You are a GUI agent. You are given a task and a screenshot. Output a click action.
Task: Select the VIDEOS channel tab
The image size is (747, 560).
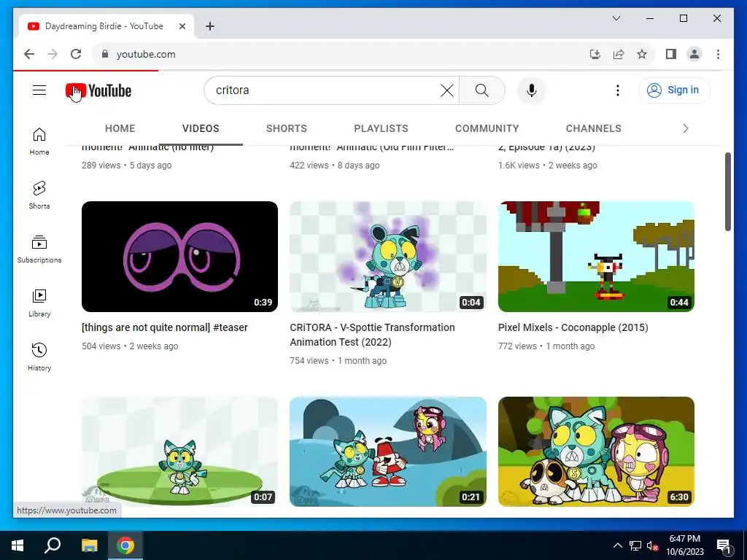pyautogui.click(x=201, y=128)
